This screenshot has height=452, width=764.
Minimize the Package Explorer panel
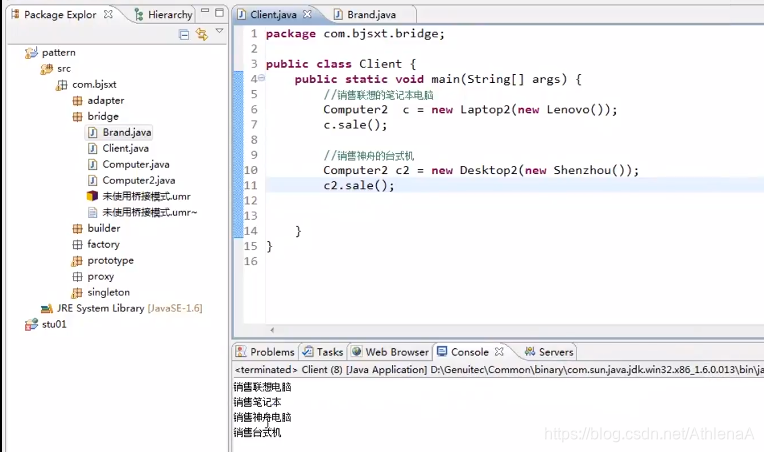click(x=205, y=11)
